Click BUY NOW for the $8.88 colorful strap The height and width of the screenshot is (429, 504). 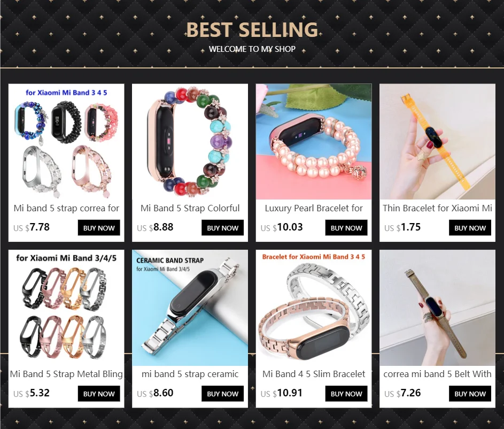pyautogui.click(x=222, y=228)
